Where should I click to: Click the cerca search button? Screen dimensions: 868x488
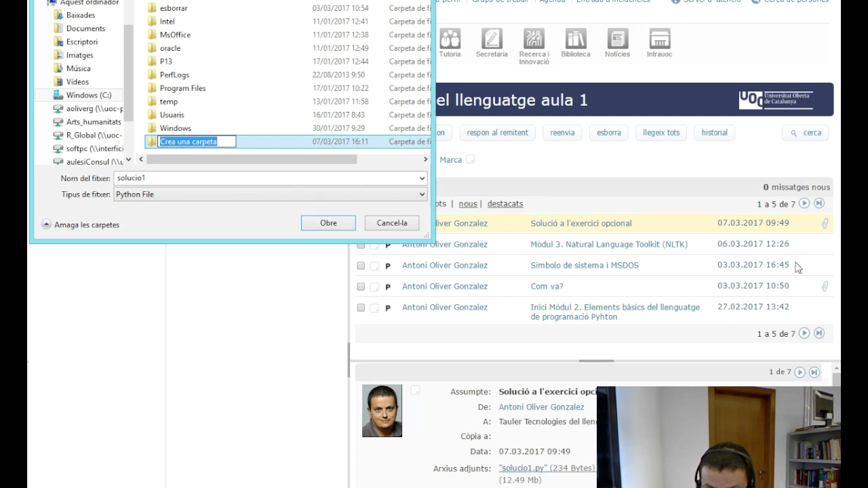806,133
